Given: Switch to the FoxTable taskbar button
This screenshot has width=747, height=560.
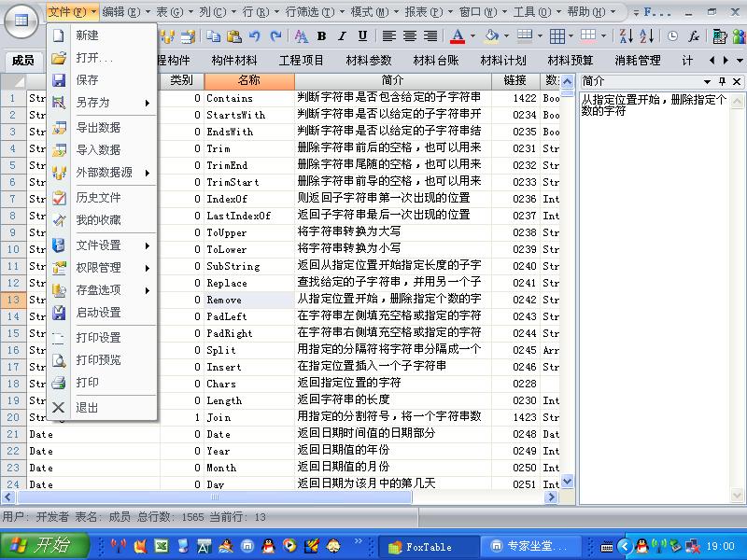Looking at the screenshot, I should click(x=427, y=547).
